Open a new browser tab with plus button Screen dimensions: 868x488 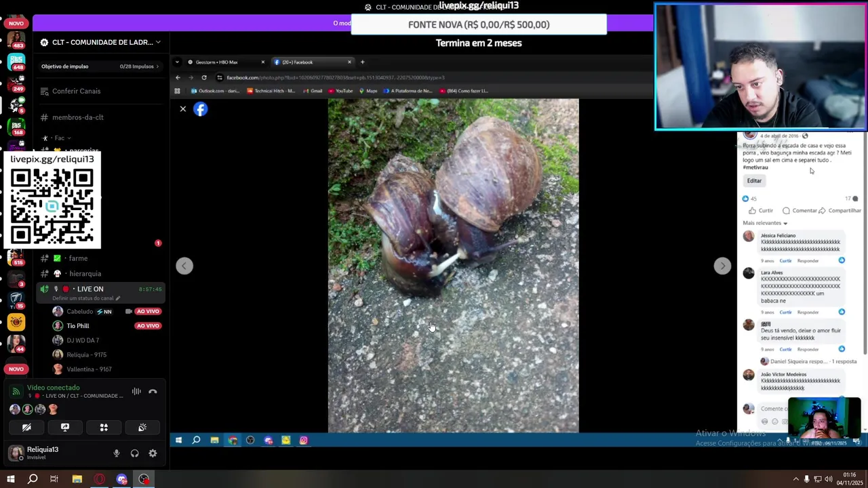click(x=362, y=62)
